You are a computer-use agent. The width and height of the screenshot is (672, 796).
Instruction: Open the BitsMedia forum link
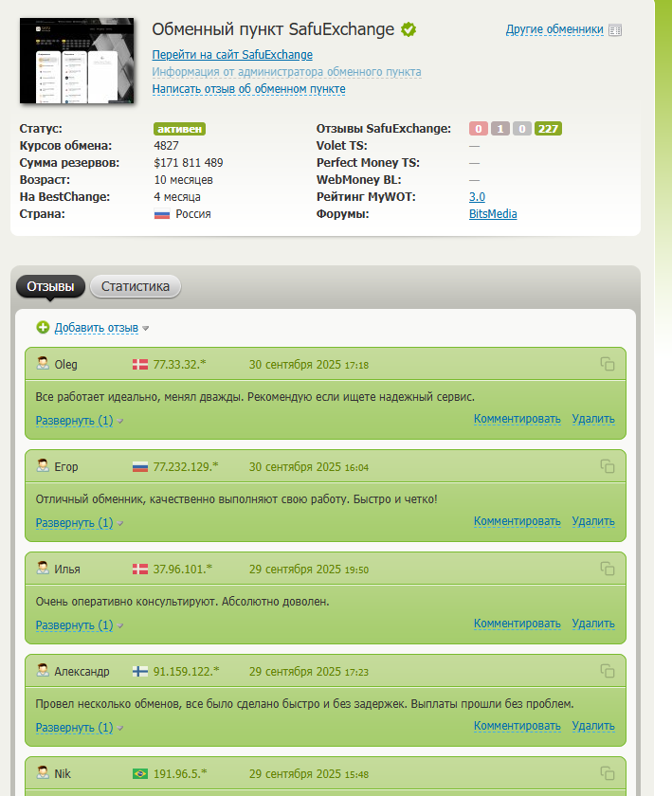point(493,214)
